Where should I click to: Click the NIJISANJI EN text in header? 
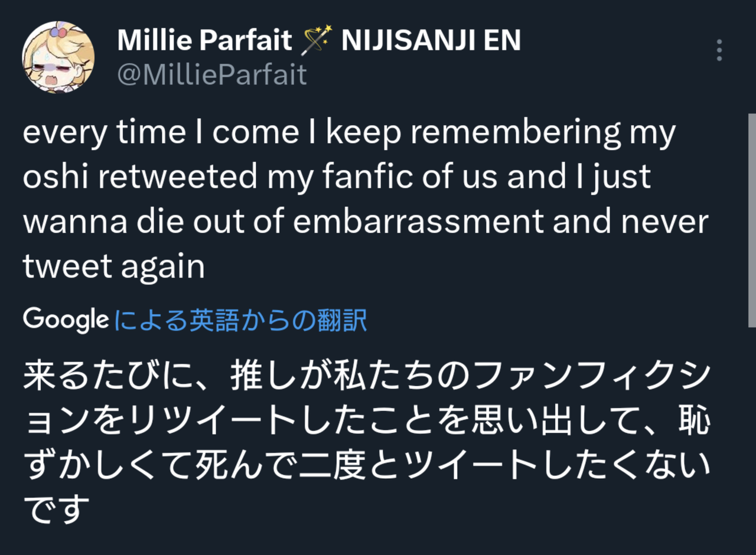pyautogui.click(x=431, y=41)
